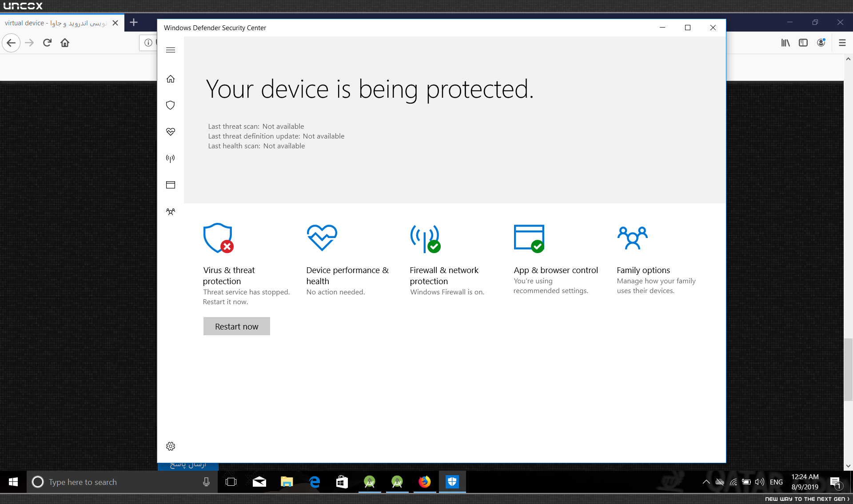853x504 pixels.
Task: Click 'Manage how your family uses their devices.' text
Action: (656, 286)
